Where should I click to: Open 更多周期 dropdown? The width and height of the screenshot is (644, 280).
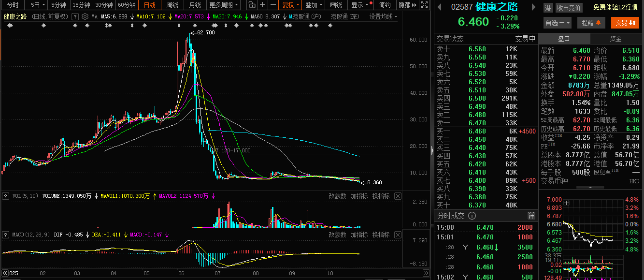(x=224, y=5)
